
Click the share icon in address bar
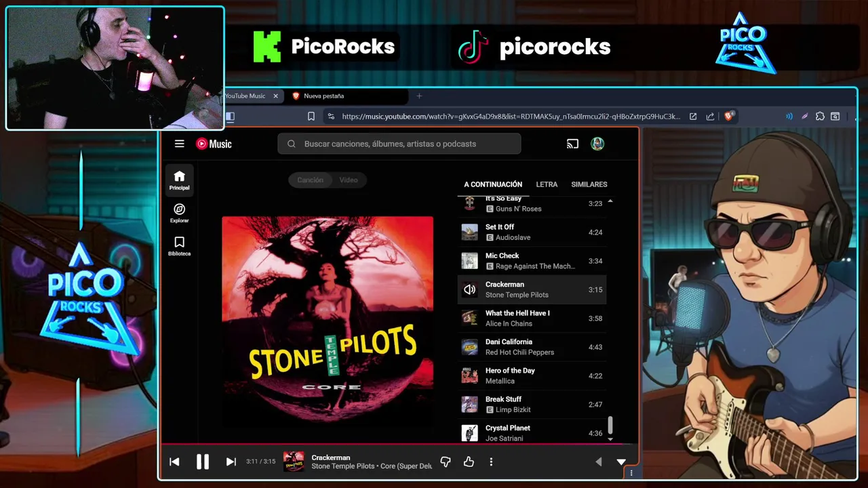710,117
